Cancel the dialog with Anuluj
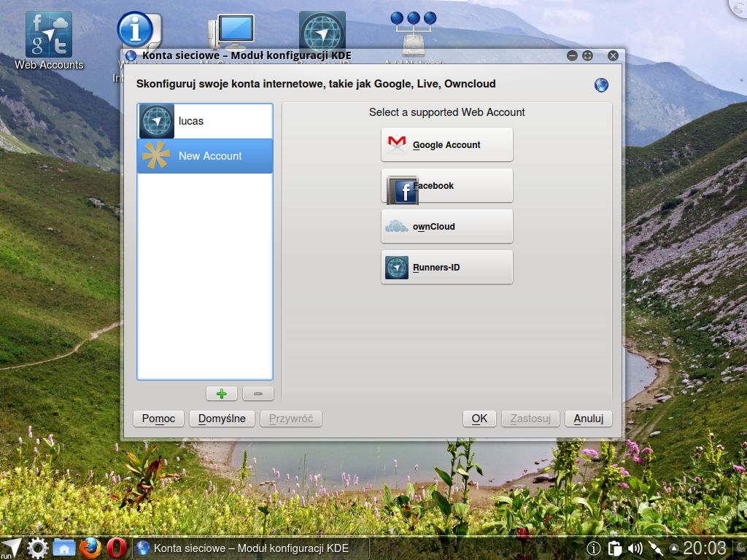Screen dimensions: 747x560 point(589,419)
